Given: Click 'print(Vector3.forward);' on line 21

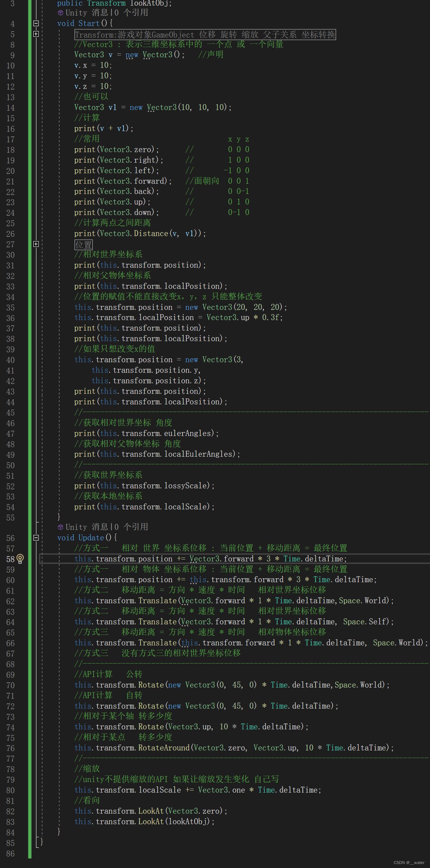Looking at the screenshot, I should 123,181.
